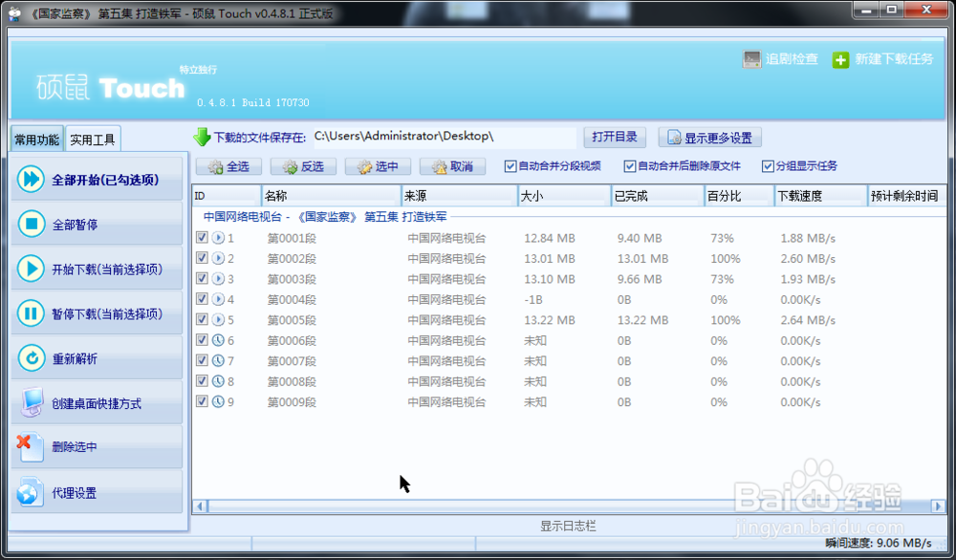
Task: Sort the list by the 百分比 column header
Action: click(739, 196)
